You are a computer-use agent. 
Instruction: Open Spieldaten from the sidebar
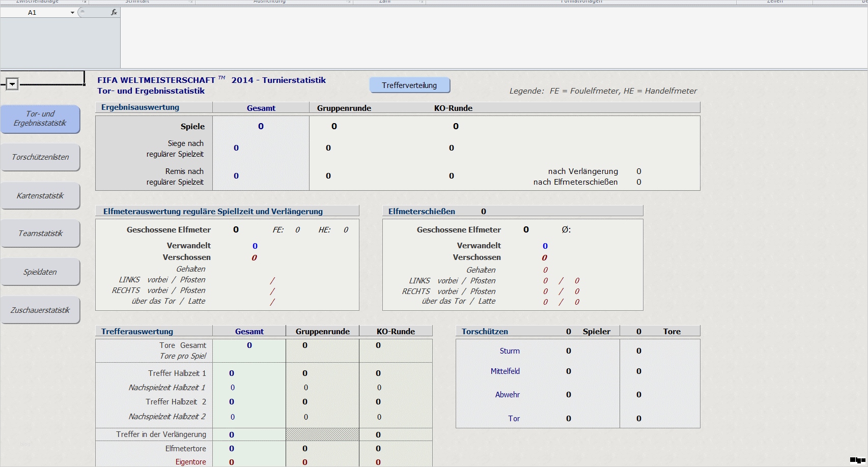pyautogui.click(x=40, y=272)
